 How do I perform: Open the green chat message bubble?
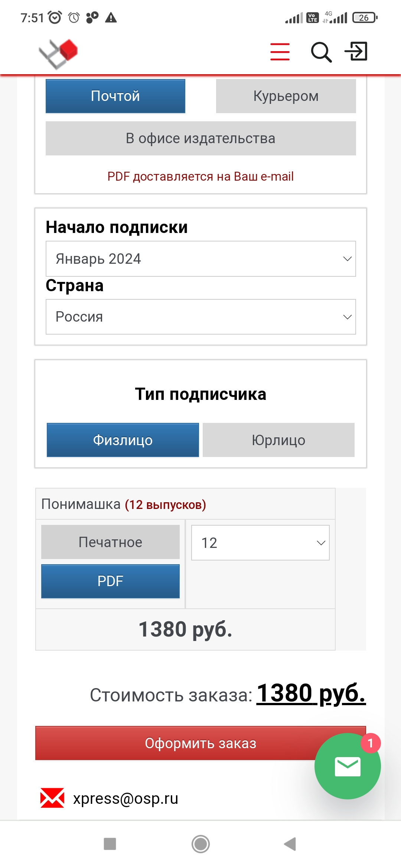pyautogui.click(x=347, y=766)
